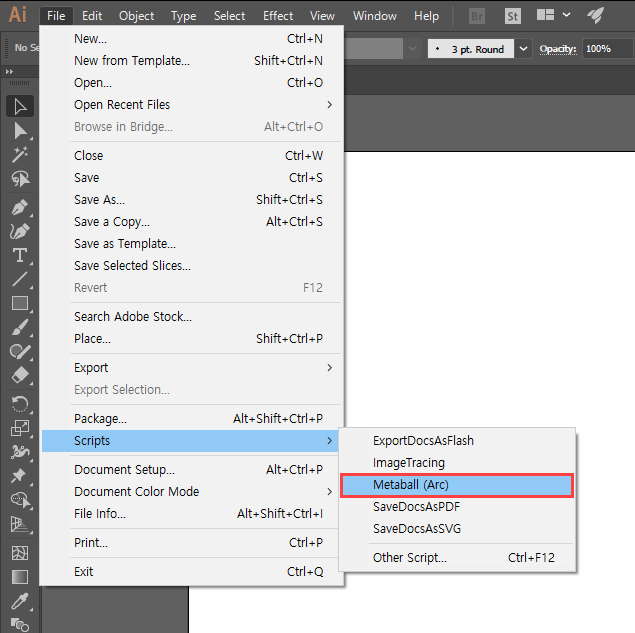Viewport: 635px width, 633px height.
Task: Open the Help menu
Action: point(426,16)
